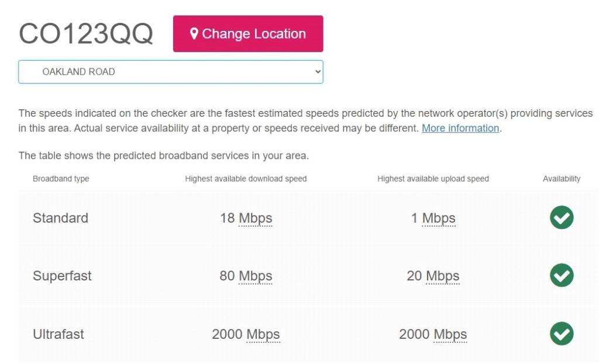Viewport: 599px width, 364px height.
Task: Click the 1 Mbps upload speed for Standard
Action: click(x=433, y=217)
